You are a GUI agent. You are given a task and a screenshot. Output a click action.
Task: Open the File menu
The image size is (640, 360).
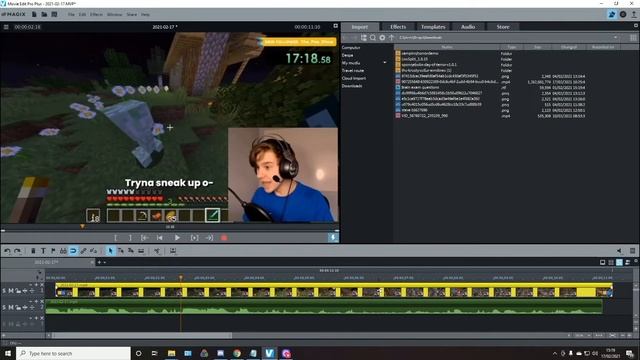[x=71, y=14]
